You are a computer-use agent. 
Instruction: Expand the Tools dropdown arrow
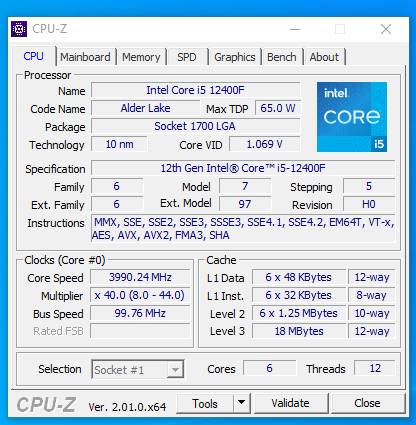pos(241,403)
